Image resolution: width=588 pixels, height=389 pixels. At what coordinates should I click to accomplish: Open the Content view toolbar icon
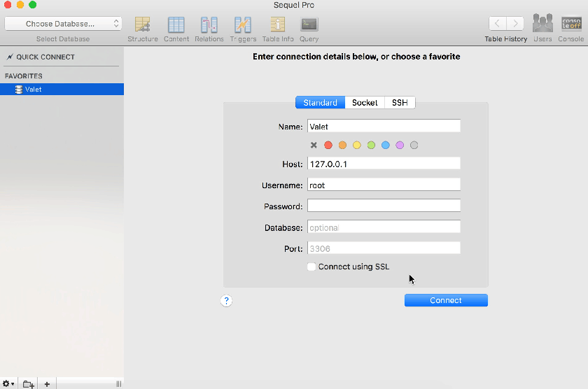point(176,25)
